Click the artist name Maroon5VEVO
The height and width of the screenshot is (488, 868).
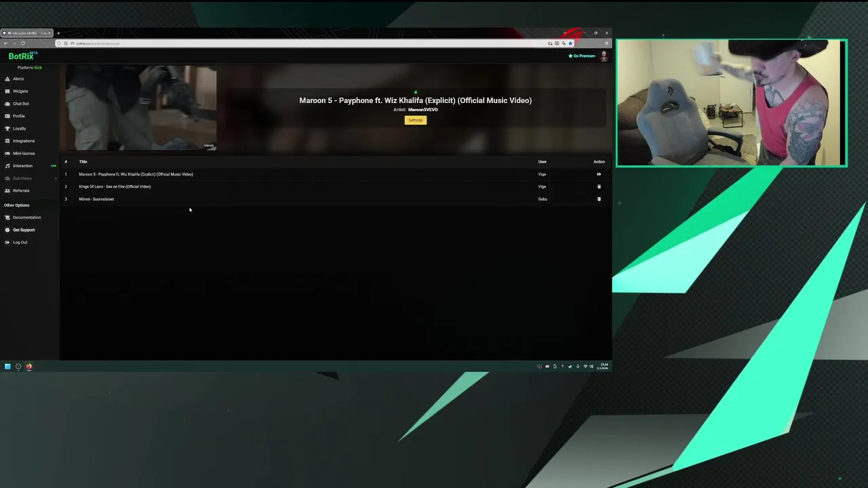(423, 110)
